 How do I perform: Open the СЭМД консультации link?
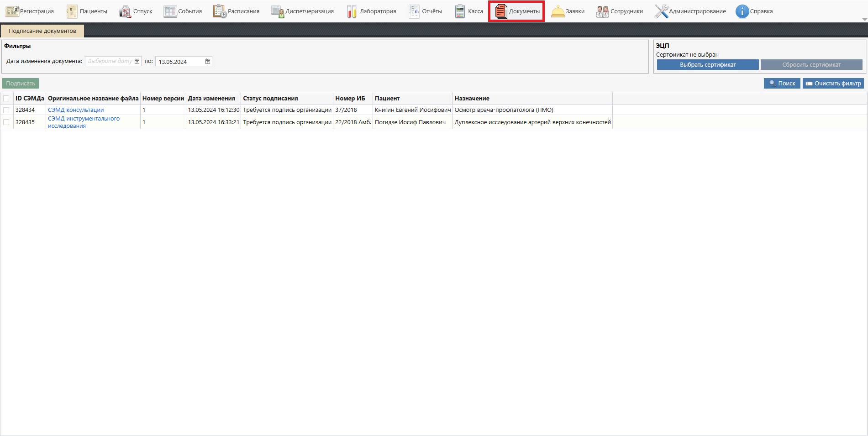(76, 110)
